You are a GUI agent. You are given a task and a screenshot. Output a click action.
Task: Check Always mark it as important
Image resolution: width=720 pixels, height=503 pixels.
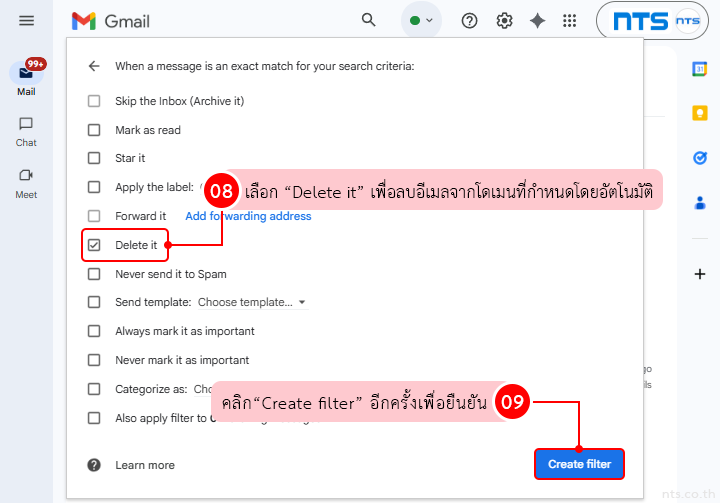pyautogui.click(x=94, y=331)
